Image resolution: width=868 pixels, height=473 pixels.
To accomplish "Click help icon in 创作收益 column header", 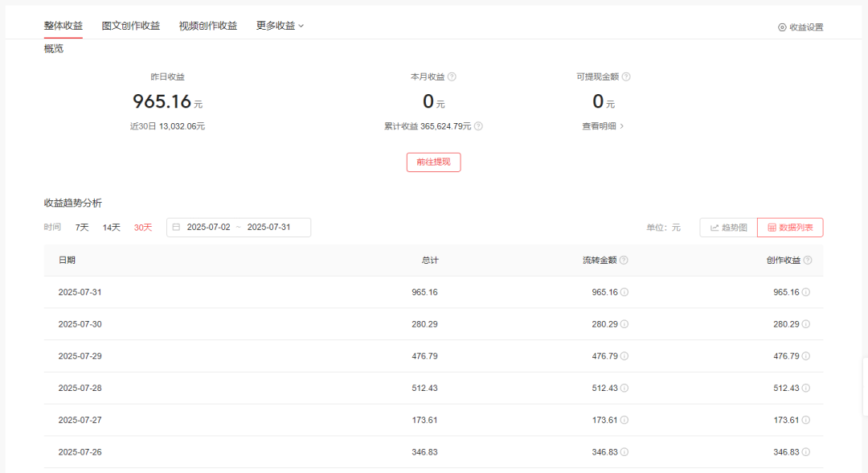I will (808, 261).
